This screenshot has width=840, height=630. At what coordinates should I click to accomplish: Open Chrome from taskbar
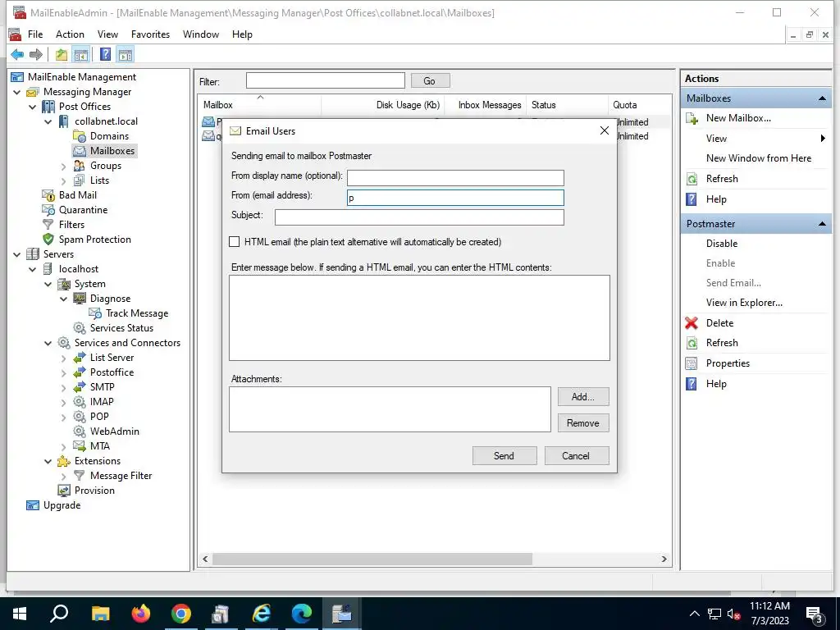(181, 614)
